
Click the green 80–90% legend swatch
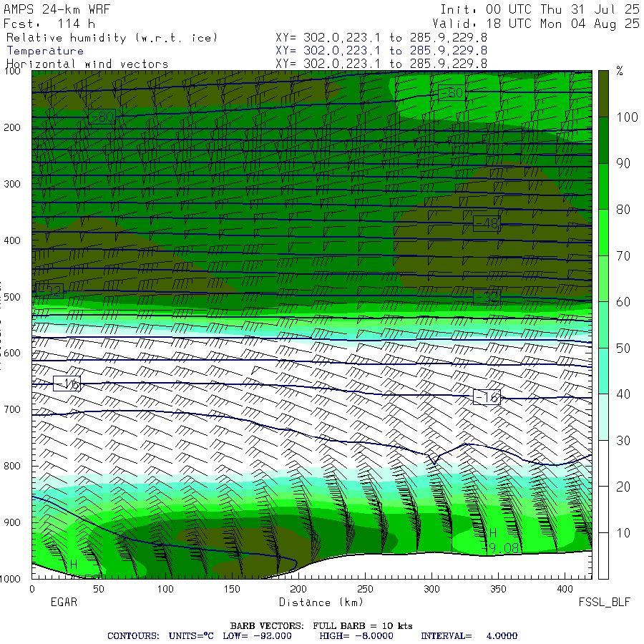[x=603, y=187]
